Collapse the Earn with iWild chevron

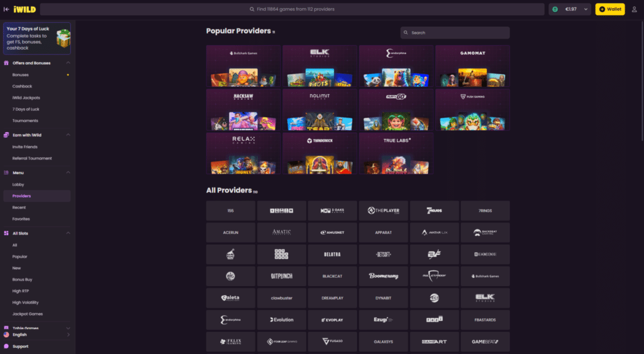pos(68,135)
